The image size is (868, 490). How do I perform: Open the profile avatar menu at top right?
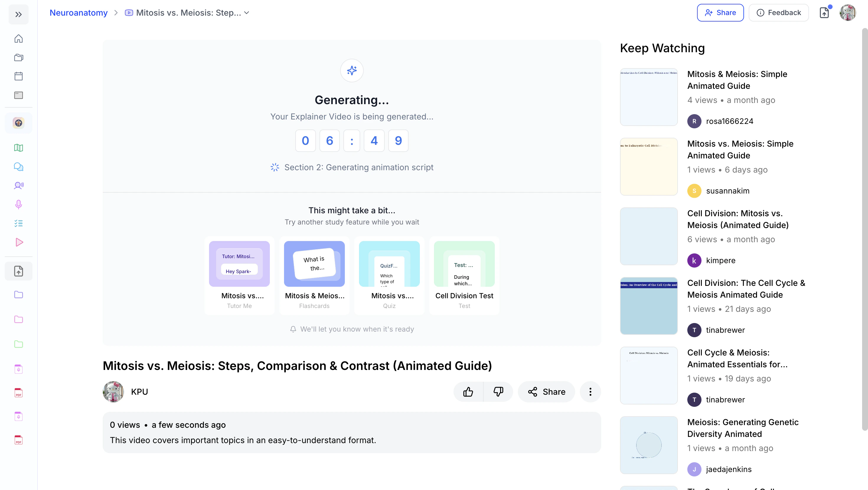point(848,13)
